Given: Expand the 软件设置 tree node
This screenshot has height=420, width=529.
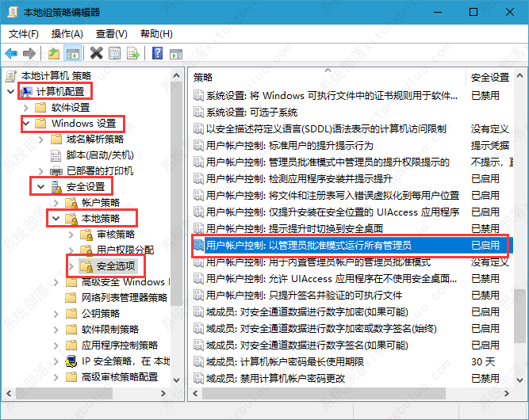Looking at the screenshot, I should [x=26, y=108].
